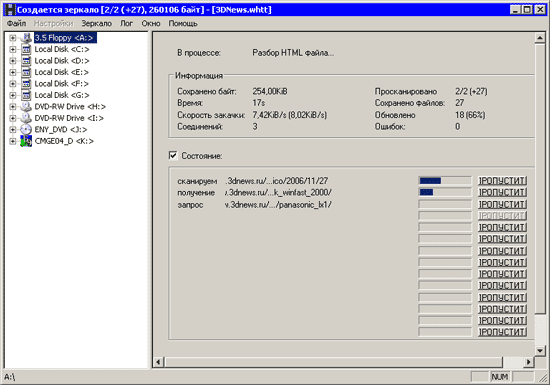Click the Просканировано value 2/2 (+27)
The image size is (550, 385).
[x=471, y=92]
